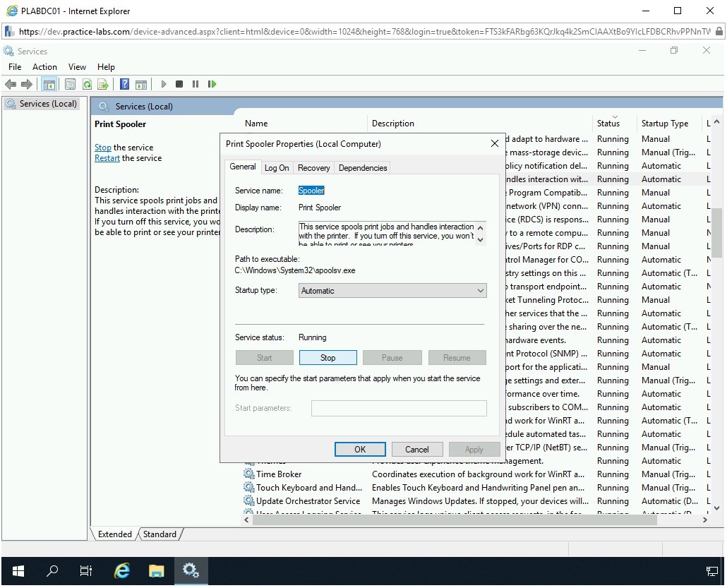Open the Recovery tab

click(x=313, y=168)
